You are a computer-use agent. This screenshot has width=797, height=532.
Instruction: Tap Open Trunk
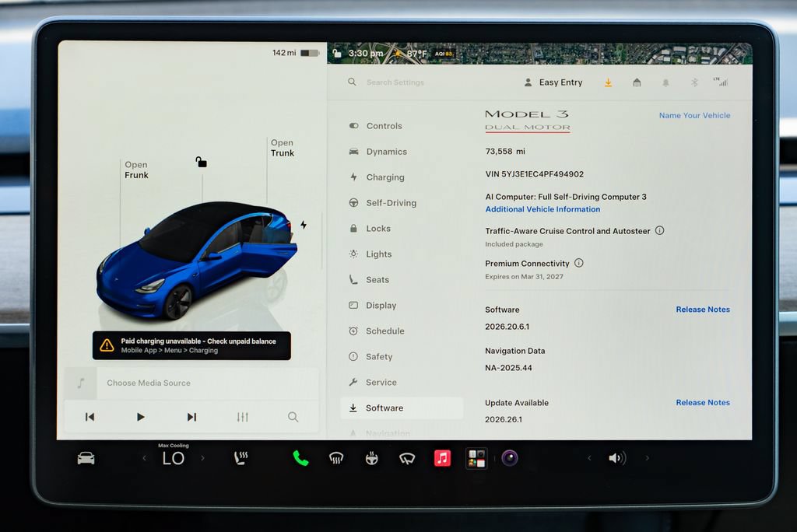(x=282, y=148)
